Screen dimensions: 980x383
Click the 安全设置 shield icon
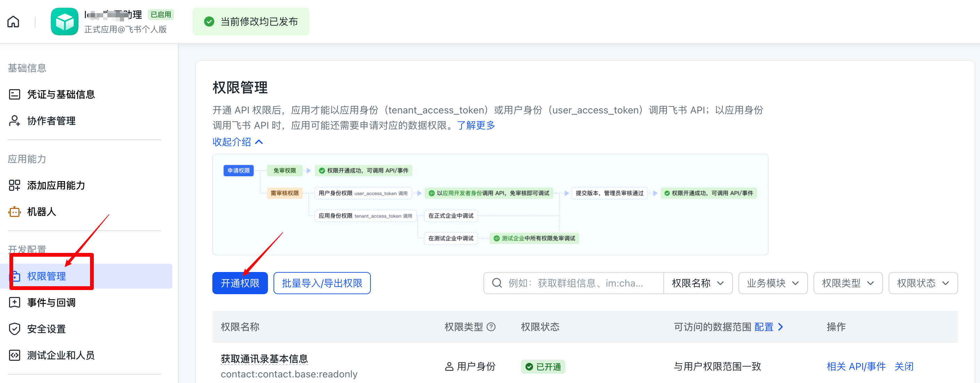(15, 329)
